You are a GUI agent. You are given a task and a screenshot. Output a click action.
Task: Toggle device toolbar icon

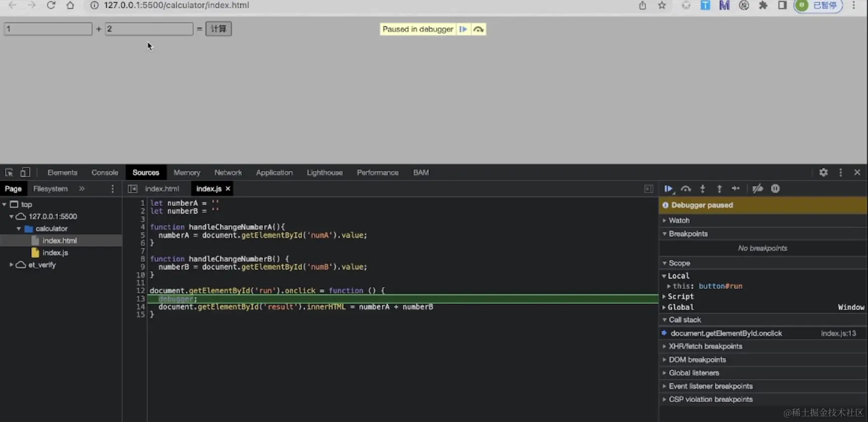tap(25, 173)
